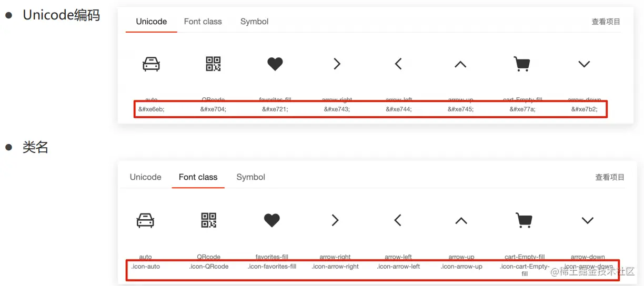Click the shopping cart icon in Font class panel

524,220
